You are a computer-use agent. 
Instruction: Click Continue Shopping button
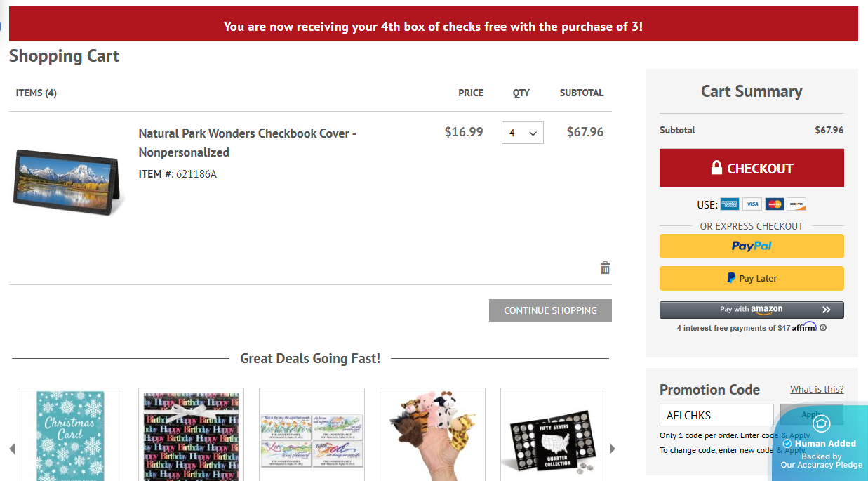pyautogui.click(x=550, y=310)
